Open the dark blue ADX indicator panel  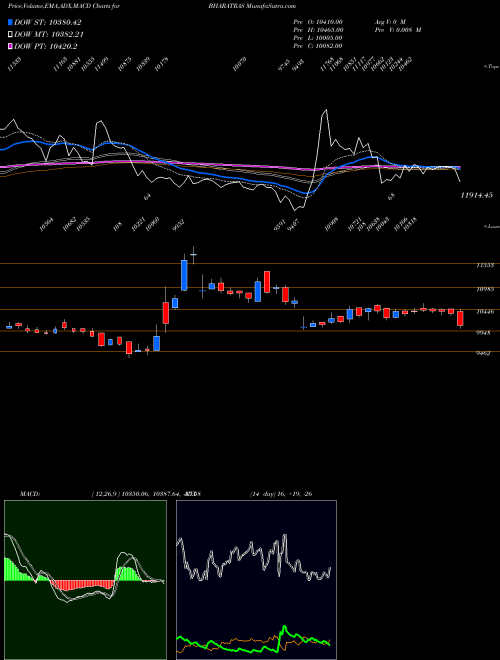pos(256,580)
